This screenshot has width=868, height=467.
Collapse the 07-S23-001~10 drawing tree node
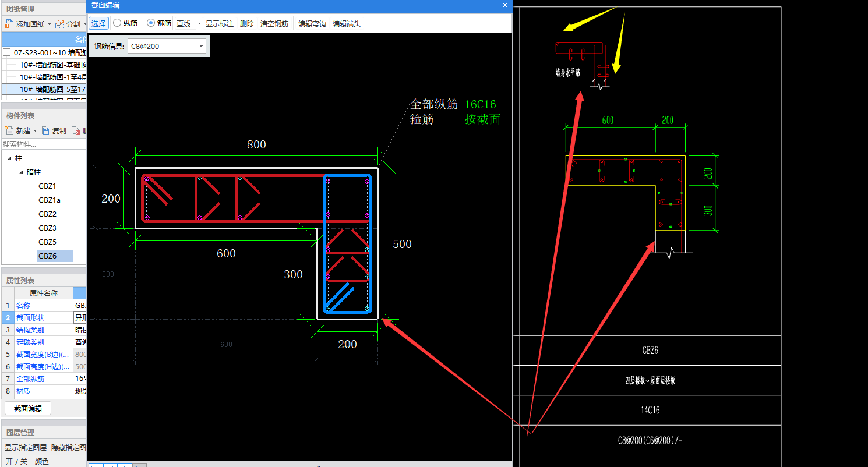pos(7,52)
